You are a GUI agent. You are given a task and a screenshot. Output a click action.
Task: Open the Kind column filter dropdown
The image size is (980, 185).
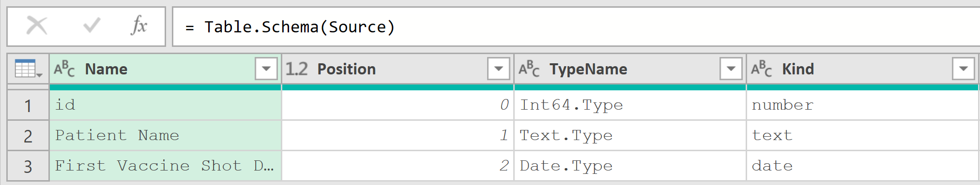click(964, 69)
